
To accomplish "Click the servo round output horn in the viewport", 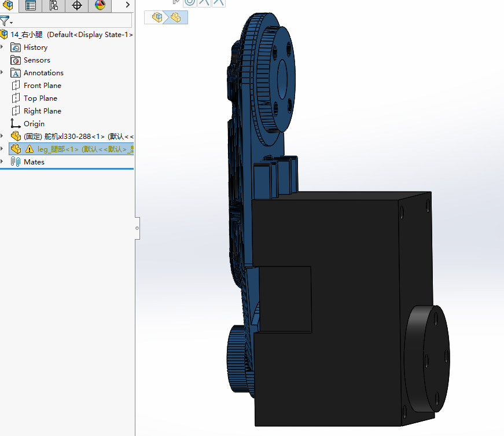I will point(428,358).
